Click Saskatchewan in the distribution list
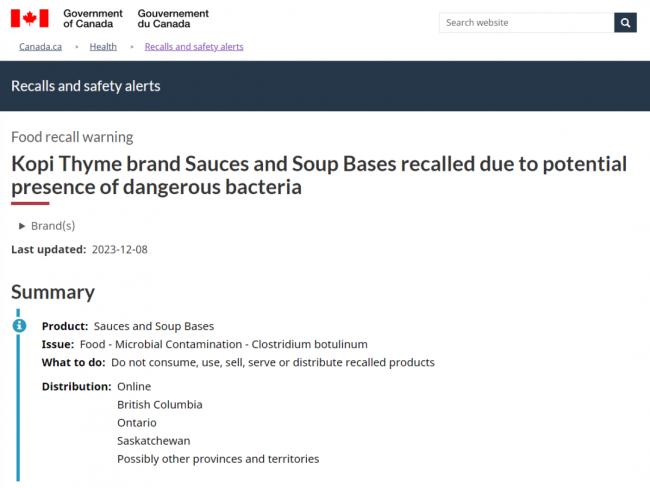Screen dimensions: 650x488 tap(154, 441)
